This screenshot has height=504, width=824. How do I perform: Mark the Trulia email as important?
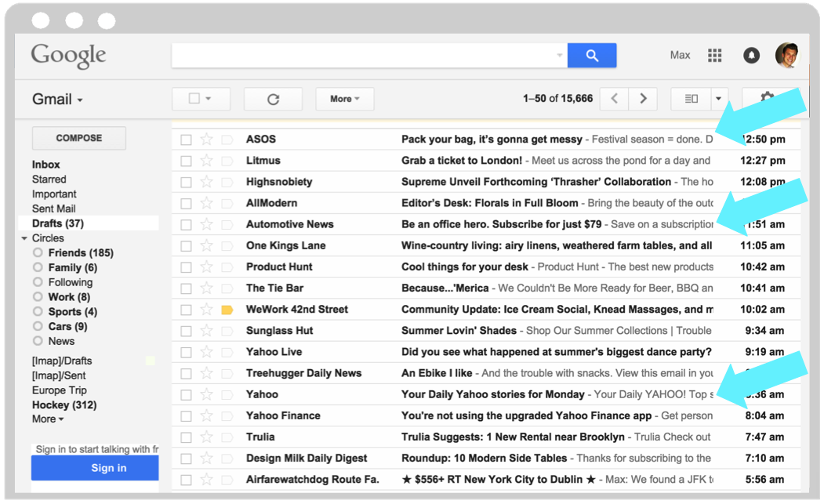pos(227,437)
